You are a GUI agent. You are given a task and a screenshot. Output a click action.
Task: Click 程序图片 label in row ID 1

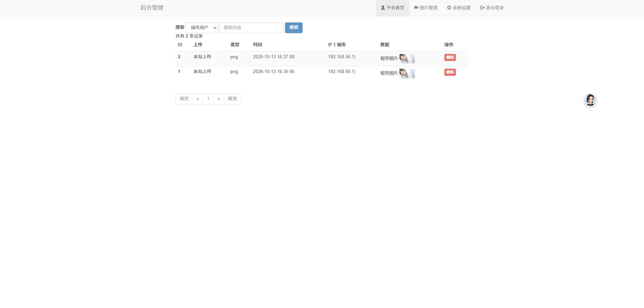tap(389, 73)
